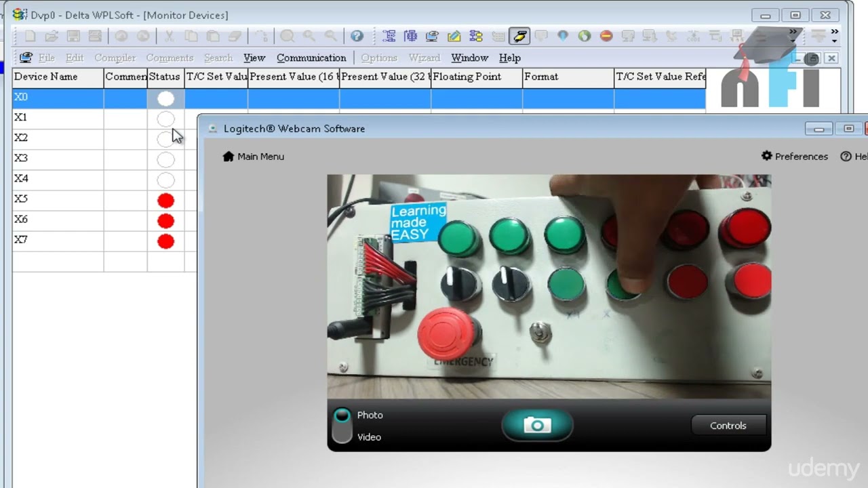The image size is (868, 488).
Task: Click the home icon beside Main Menu
Action: (x=229, y=157)
